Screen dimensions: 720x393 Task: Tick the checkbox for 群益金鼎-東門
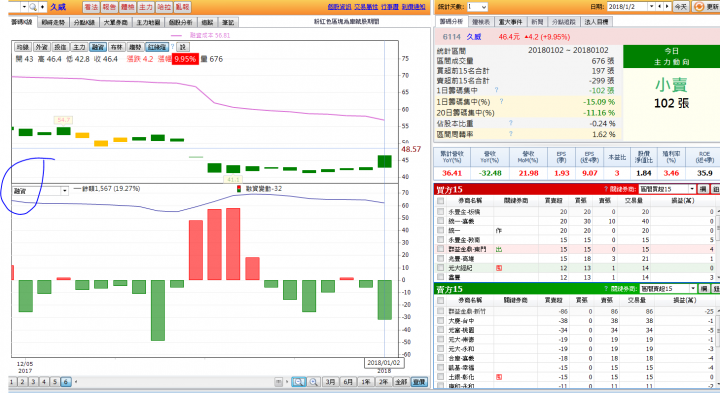point(441,249)
